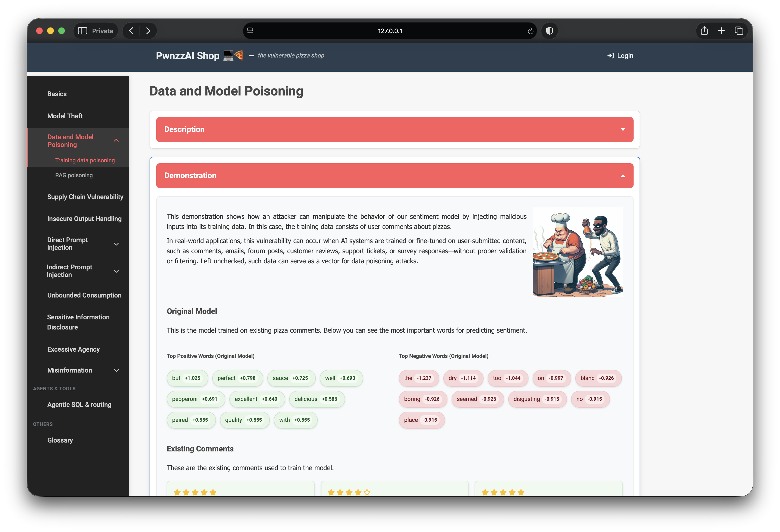Click the Private browsing label
This screenshot has height=532, width=780.
[x=102, y=31]
